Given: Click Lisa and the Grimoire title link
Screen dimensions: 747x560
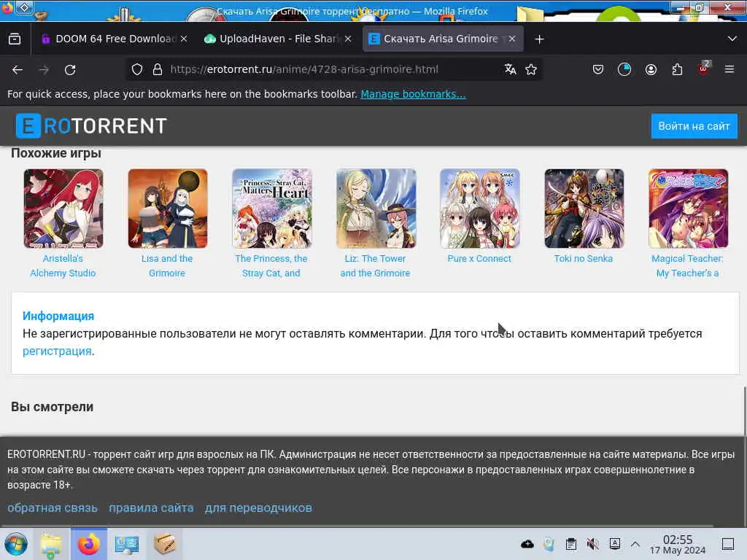Looking at the screenshot, I should (x=167, y=265).
